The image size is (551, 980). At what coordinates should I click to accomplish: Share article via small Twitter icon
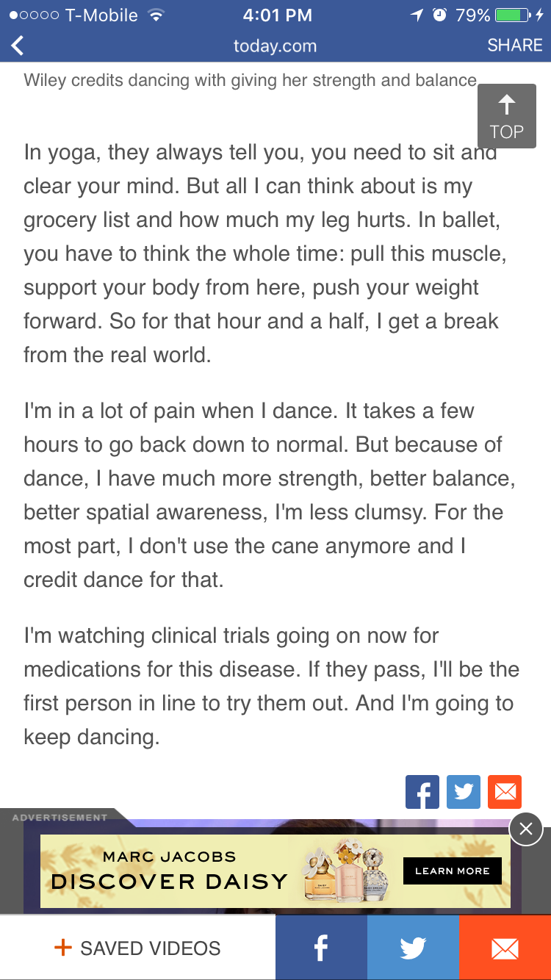464,792
